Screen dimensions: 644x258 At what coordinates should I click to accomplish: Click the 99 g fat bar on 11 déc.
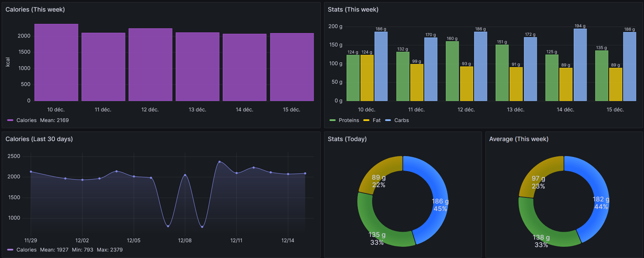tap(417, 82)
